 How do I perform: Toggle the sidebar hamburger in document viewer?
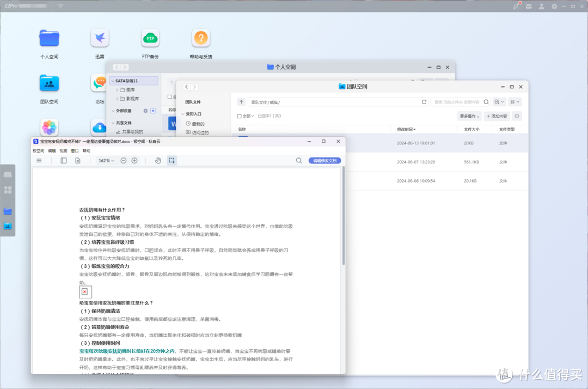pos(39,160)
